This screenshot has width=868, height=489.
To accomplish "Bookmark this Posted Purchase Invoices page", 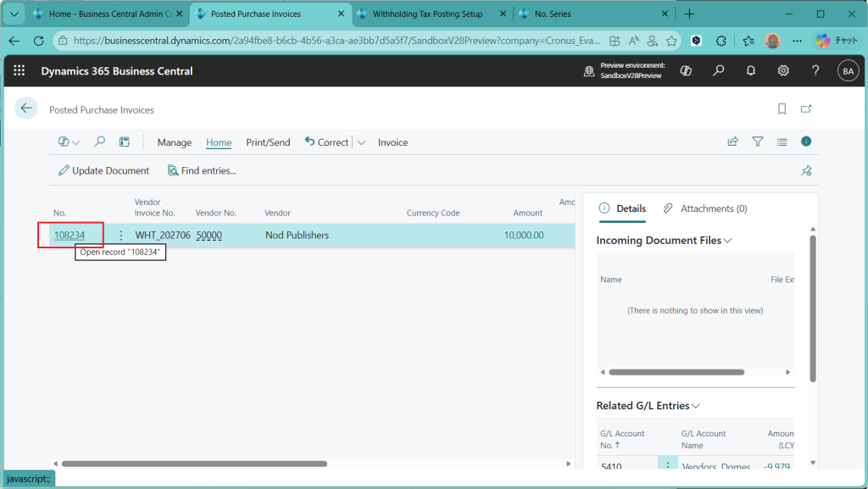I will [782, 109].
